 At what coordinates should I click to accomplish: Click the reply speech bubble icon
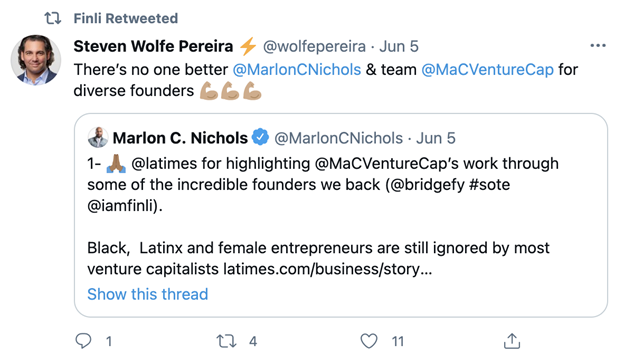[83, 341]
